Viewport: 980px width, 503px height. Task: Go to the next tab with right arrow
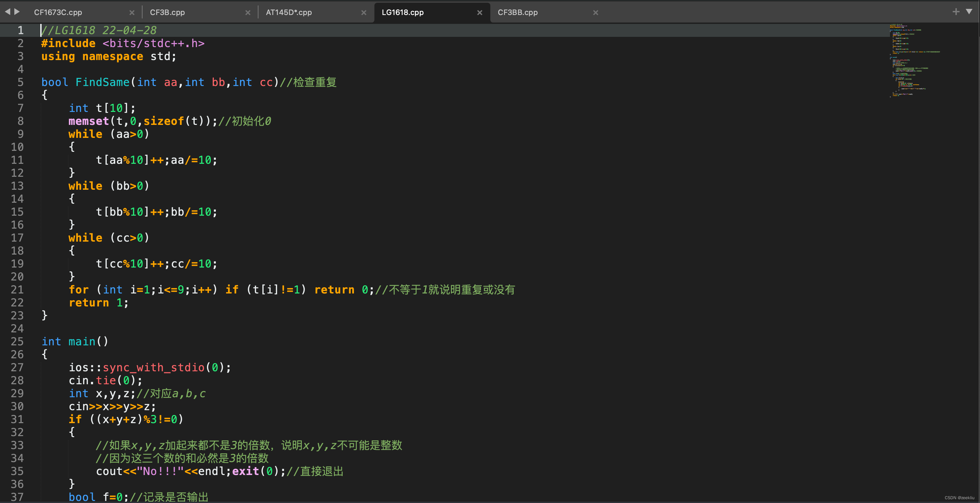[x=17, y=12]
